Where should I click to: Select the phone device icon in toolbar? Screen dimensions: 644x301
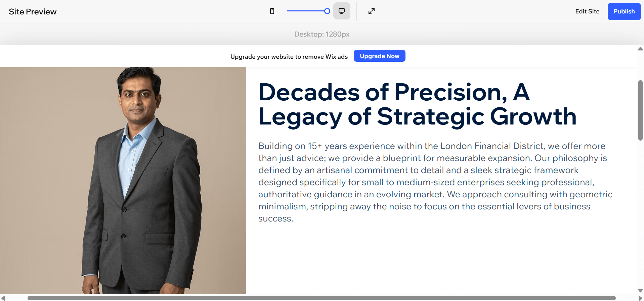coord(272,11)
